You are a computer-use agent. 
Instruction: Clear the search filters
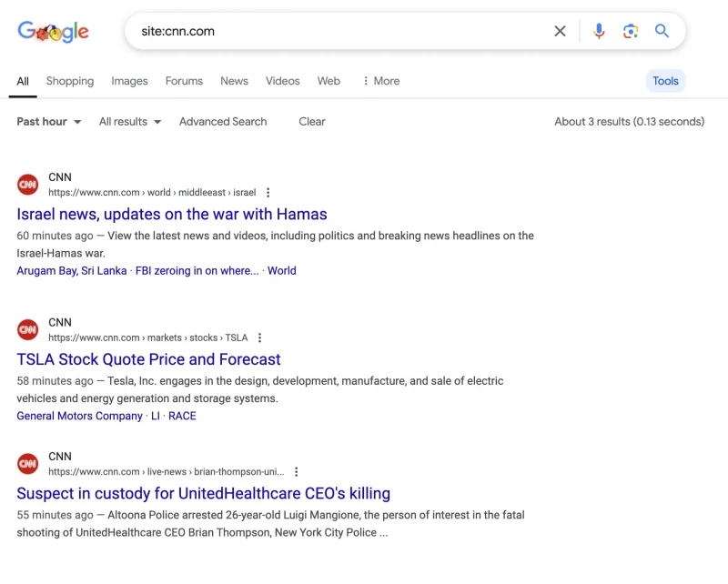tap(312, 122)
